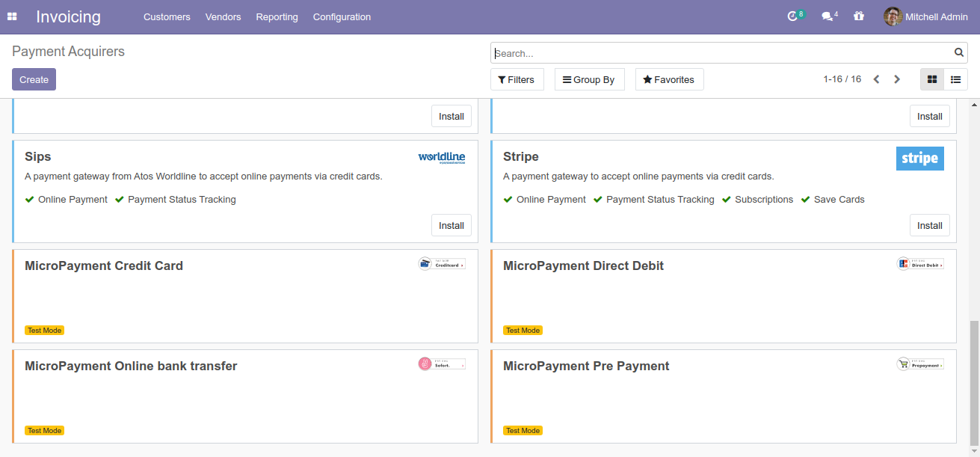This screenshot has height=457, width=980.
Task: Click the Install button above the Sips card
Action: click(452, 116)
